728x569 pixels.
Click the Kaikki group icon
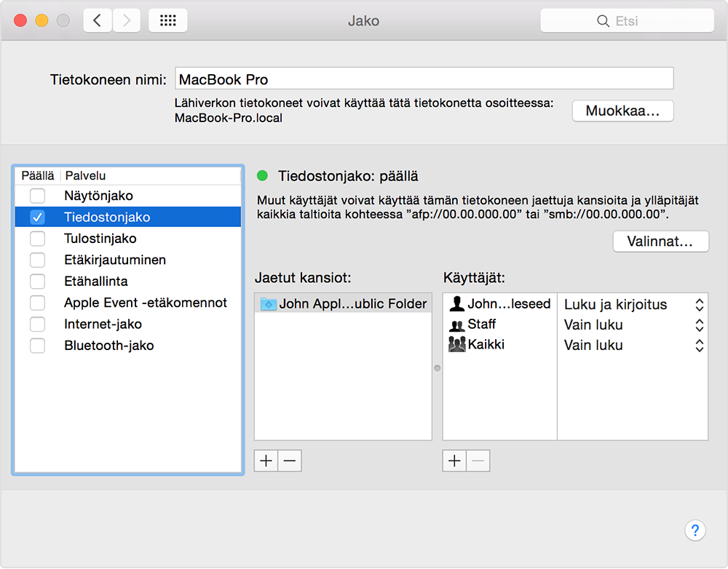click(x=457, y=344)
